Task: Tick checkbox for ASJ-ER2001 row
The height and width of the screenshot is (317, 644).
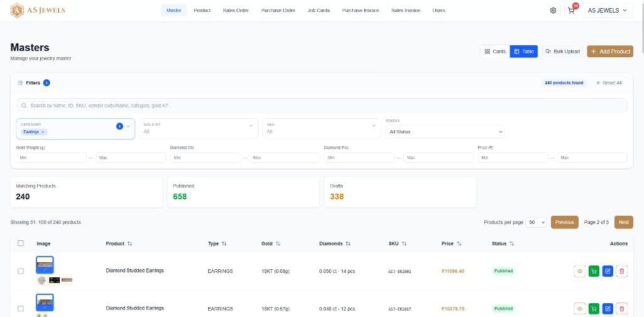Action: [x=21, y=271]
